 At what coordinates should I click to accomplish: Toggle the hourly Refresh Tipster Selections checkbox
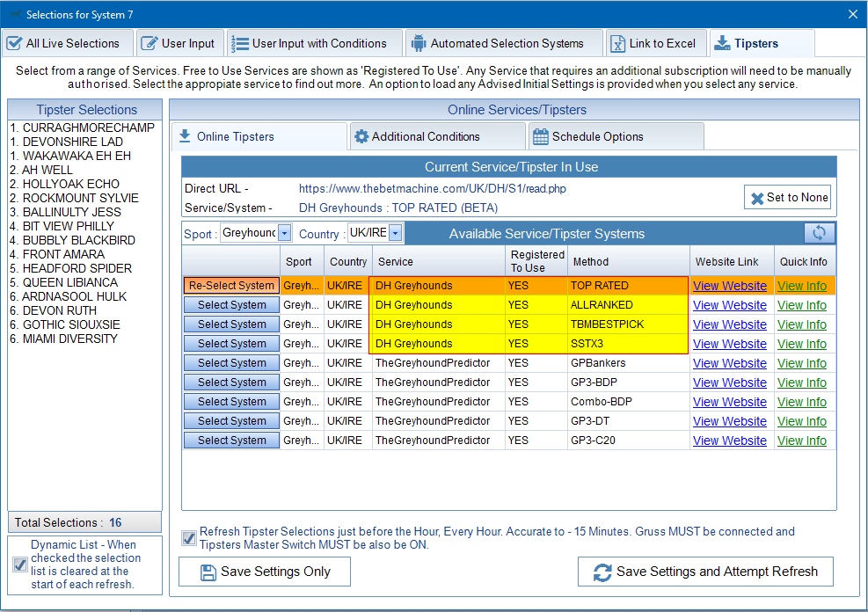(188, 538)
